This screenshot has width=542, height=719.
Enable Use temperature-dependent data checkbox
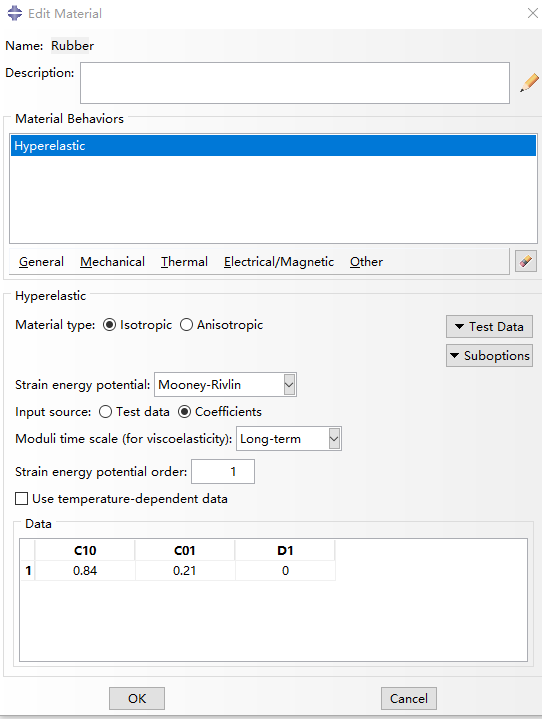tap(22, 498)
